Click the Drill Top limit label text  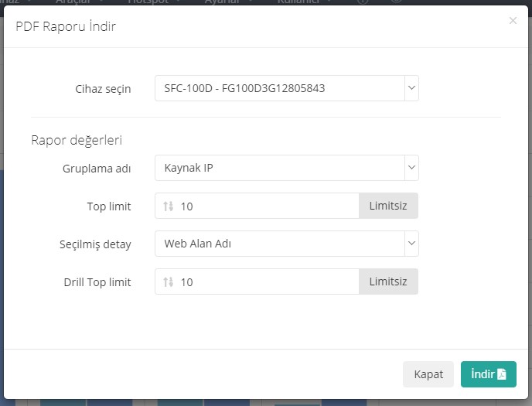tap(97, 282)
